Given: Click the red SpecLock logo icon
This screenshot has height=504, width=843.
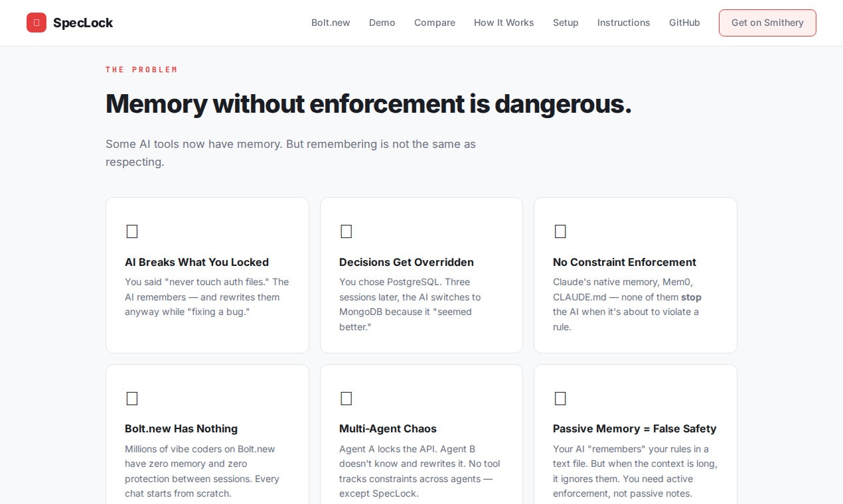Looking at the screenshot, I should [37, 23].
